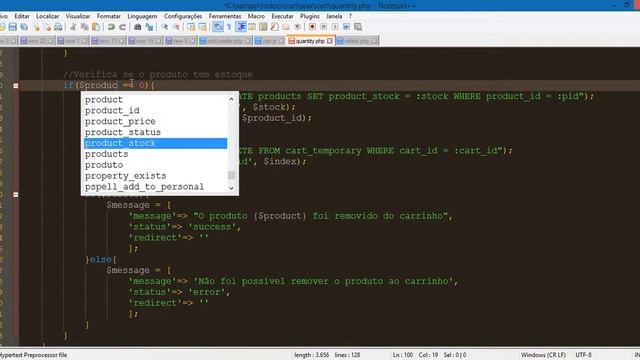
Task: Start macro recording with red record icon
Action: (312, 27)
